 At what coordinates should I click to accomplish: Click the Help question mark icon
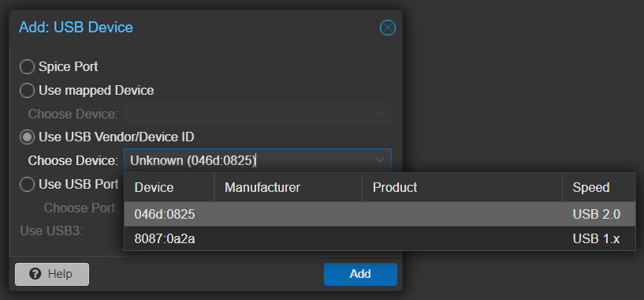[35, 274]
